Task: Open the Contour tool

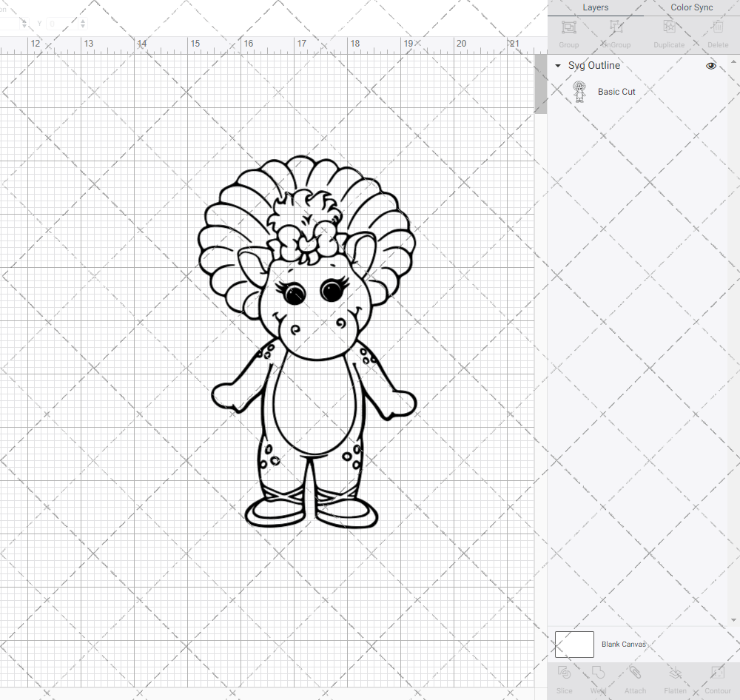Action: pyautogui.click(x=717, y=677)
